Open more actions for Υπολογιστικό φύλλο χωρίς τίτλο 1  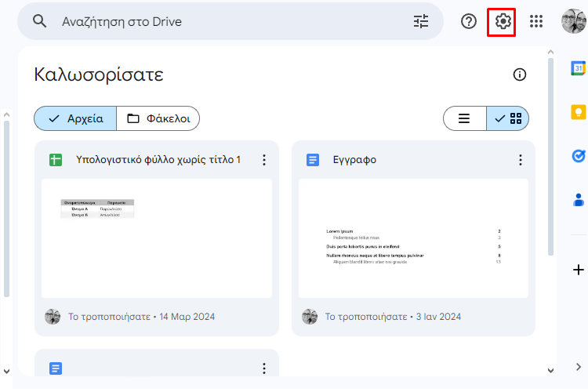264,160
